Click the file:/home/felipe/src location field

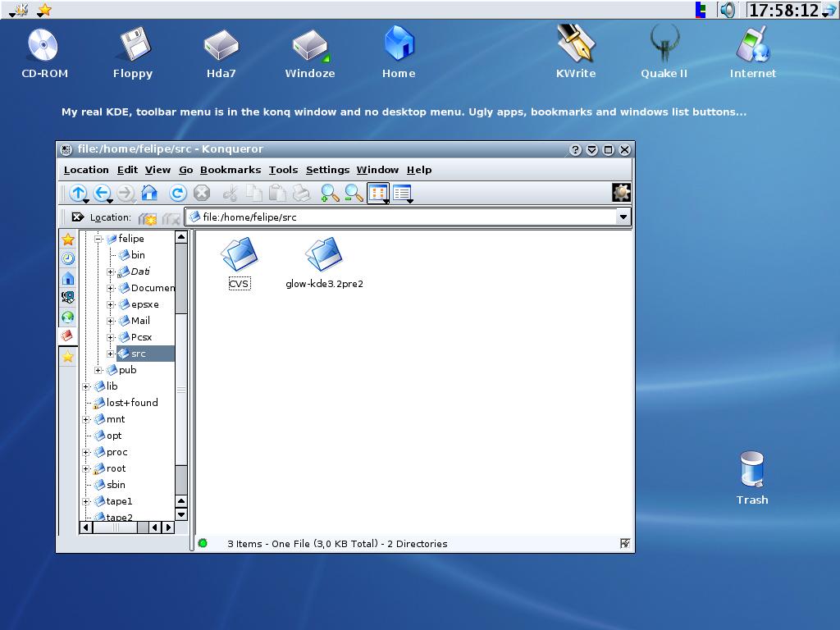(x=400, y=217)
